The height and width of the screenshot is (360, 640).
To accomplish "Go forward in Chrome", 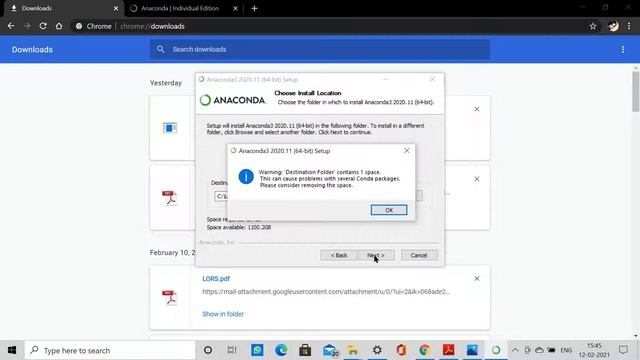I will (x=27, y=26).
